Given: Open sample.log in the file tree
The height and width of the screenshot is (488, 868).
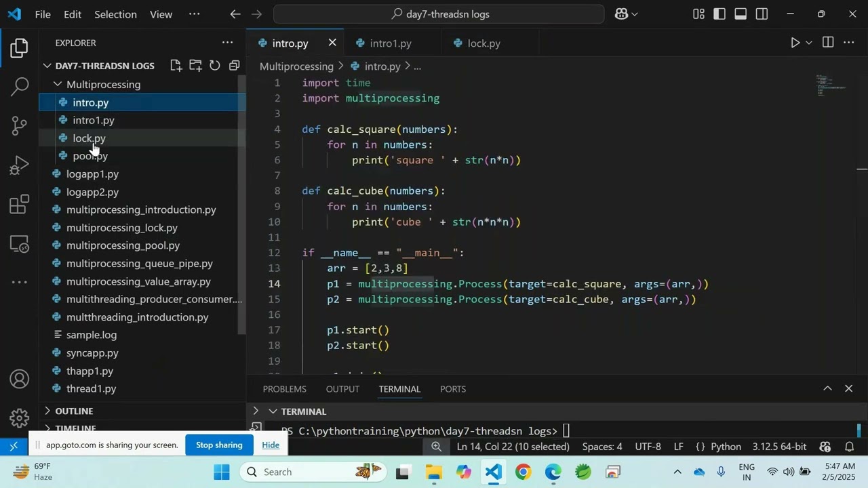Looking at the screenshot, I should pyautogui.click(x=92, y=335).
